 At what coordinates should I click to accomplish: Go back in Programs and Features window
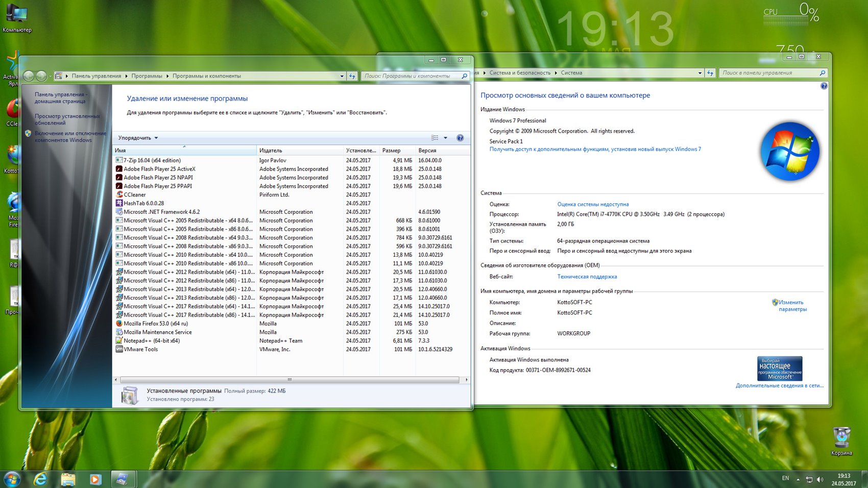[29, 76]
